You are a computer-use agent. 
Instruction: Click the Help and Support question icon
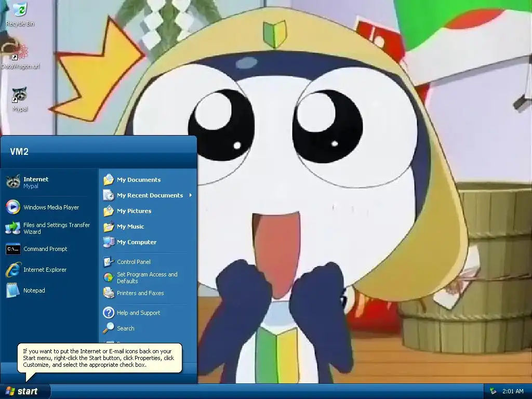pyautogui.click(x=109, y=312)
